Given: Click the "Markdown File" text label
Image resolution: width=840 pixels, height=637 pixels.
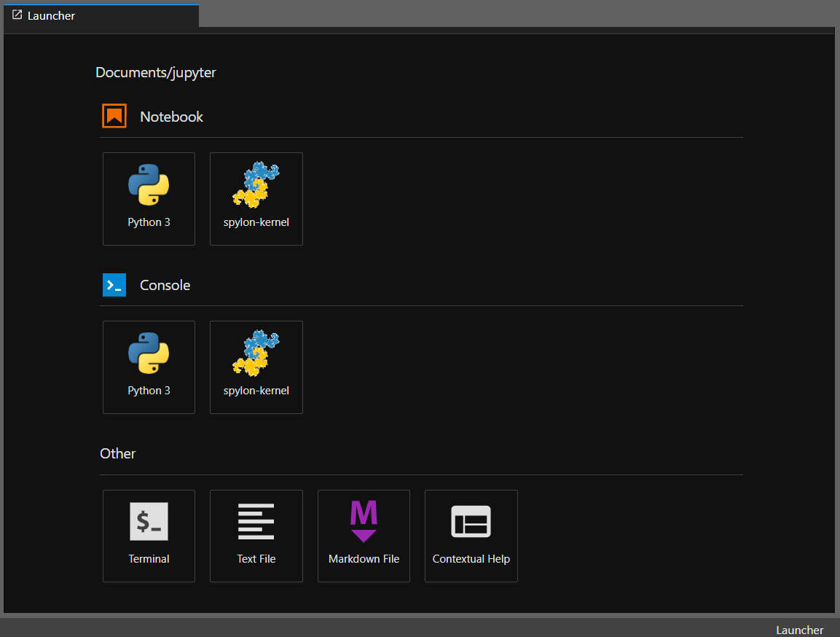Looking at the screenshot, I should click(x=364, y=559).
